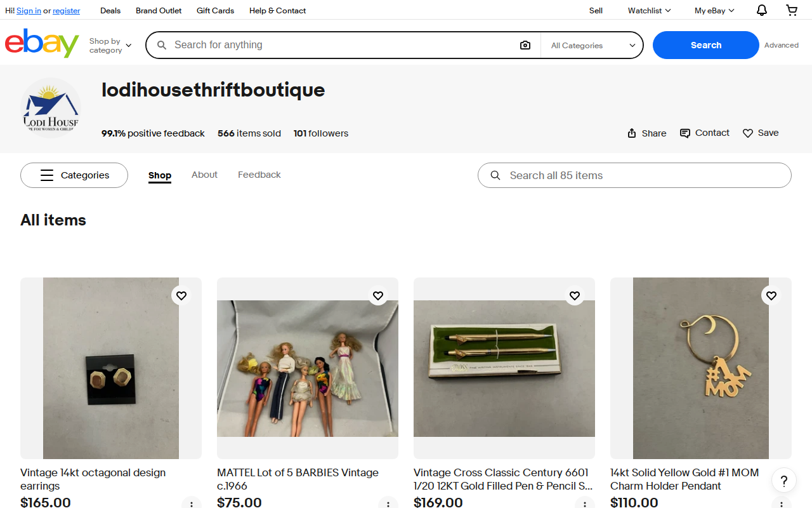The height and width of the screenshot is (508, 812).
Task: Click the $169.00 price
Action: pos(438,502)
